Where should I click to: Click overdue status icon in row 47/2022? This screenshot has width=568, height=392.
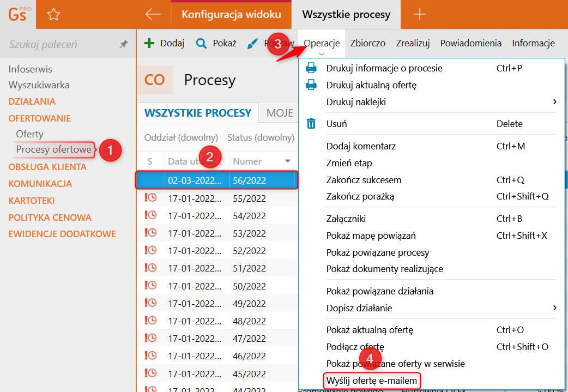tap(150, 338)
